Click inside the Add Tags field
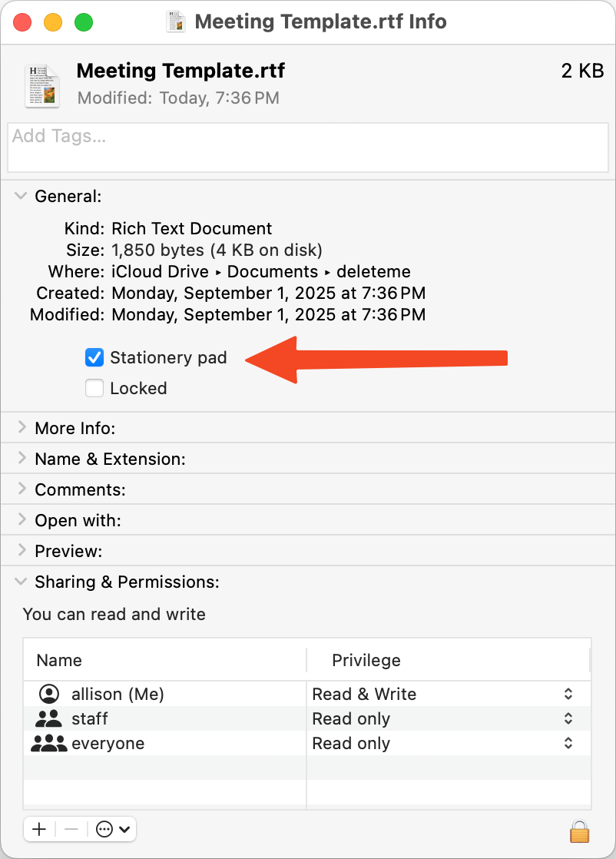Screen dimensions: 616x859 (307, 147)
